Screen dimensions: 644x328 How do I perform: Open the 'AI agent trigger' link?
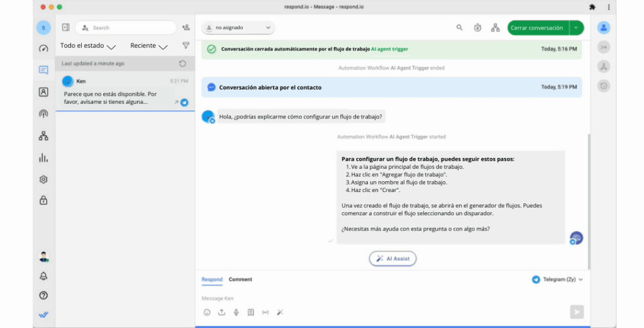click(x=389, y=49)
